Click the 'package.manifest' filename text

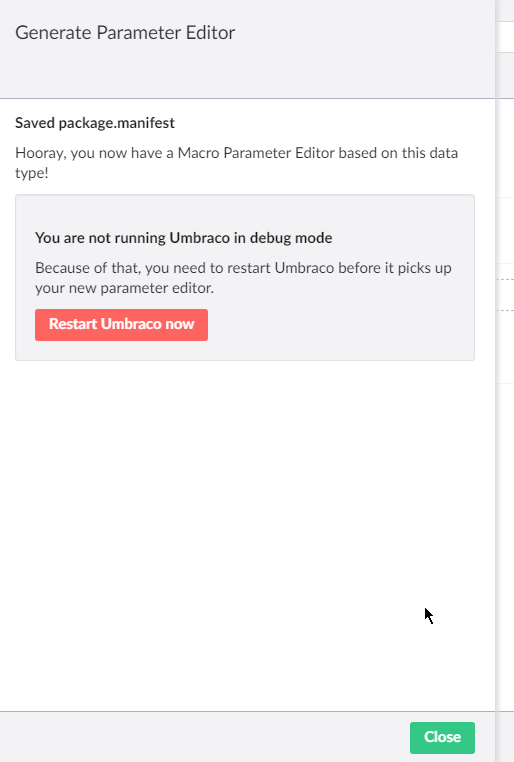point(117,123)
